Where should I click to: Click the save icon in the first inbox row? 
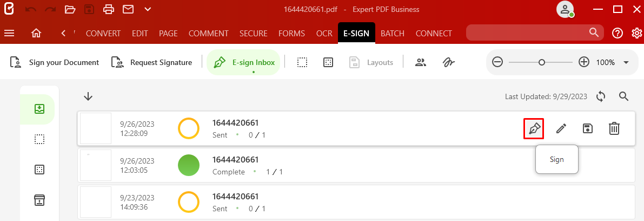pyautogui.click(x=588, y=128)
